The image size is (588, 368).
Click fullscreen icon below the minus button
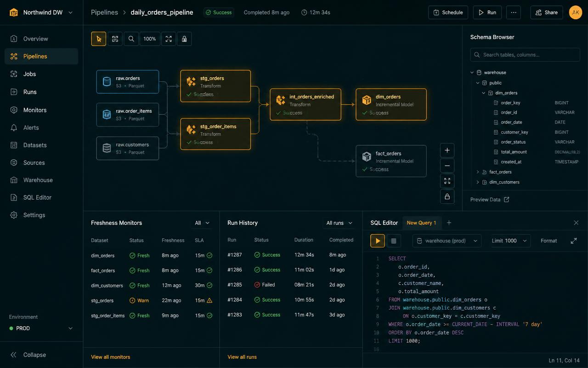(x=447, y=181)
